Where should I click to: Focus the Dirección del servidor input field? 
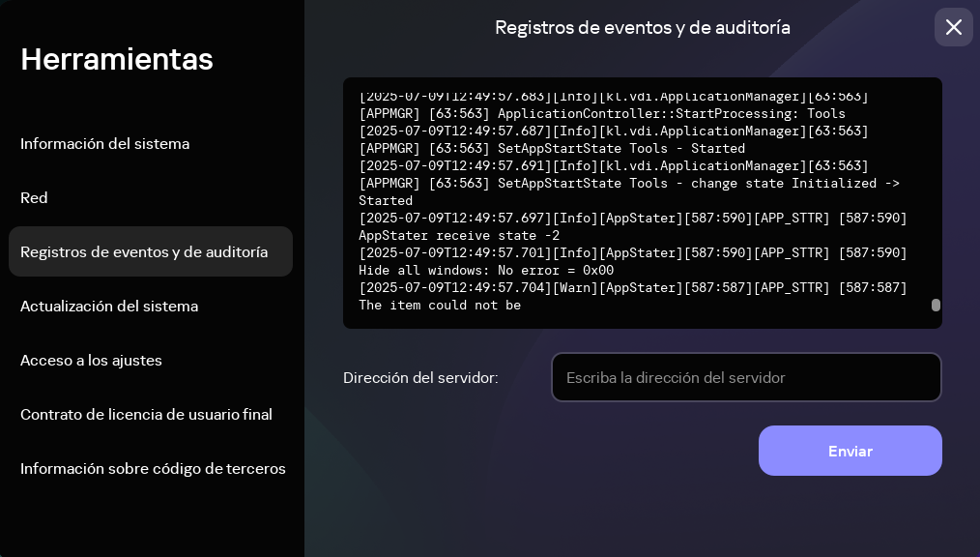746,377
